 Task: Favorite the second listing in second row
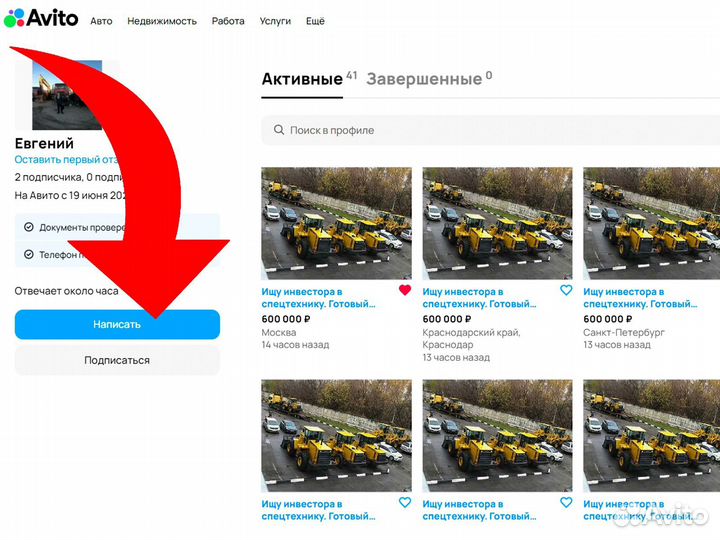pos(566,503)
